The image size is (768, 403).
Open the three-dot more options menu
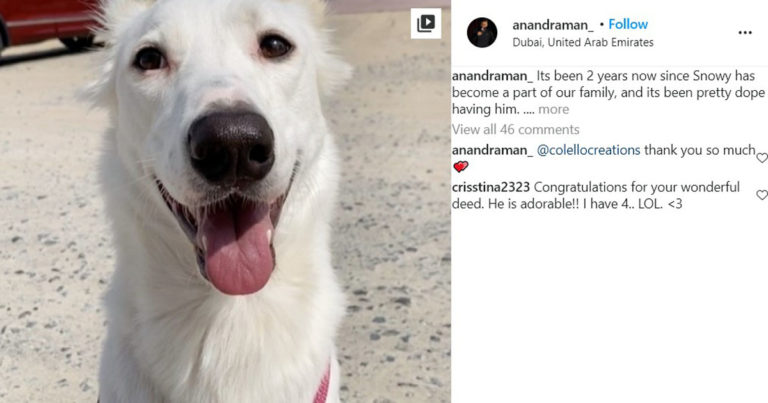click(x=744, y=33)
